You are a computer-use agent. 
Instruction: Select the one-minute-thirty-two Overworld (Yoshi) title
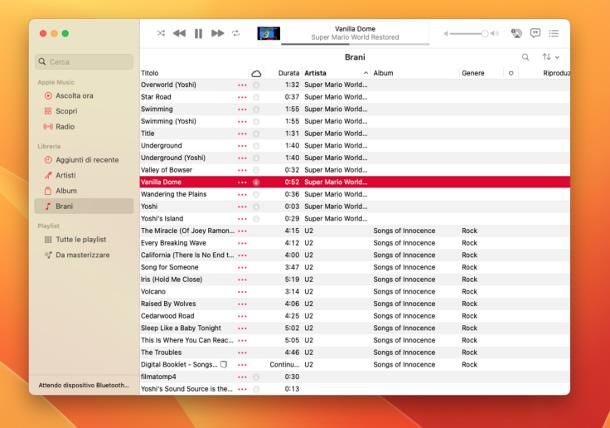(x=168, y=85)
